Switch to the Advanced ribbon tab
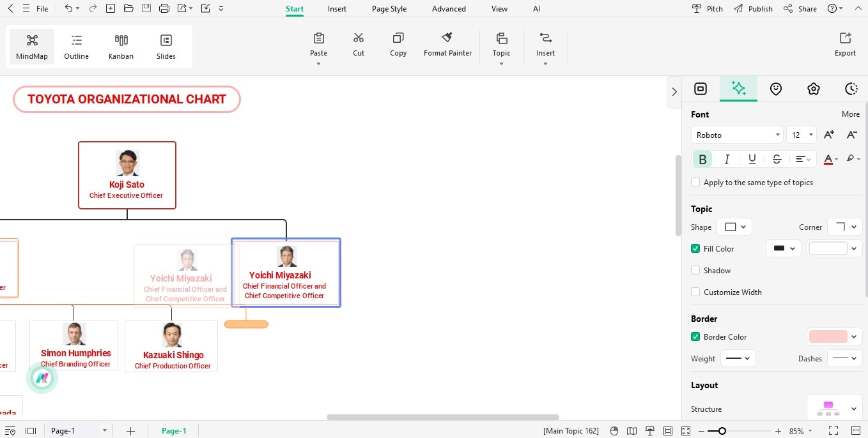868x438 pixels. (449, 9)
